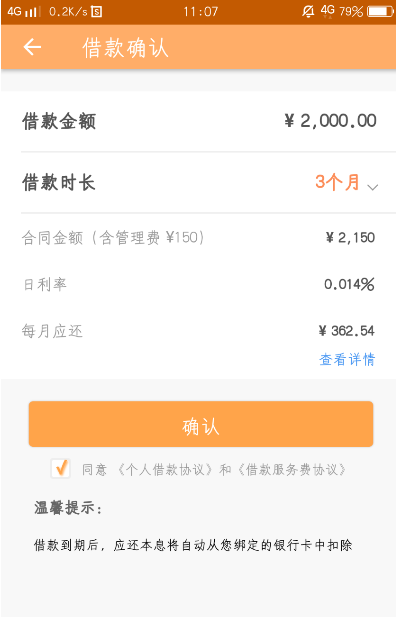This screenshot has height=617, width=396.
Task: Open the 3个月 duration selector
Action: (337, 183)
